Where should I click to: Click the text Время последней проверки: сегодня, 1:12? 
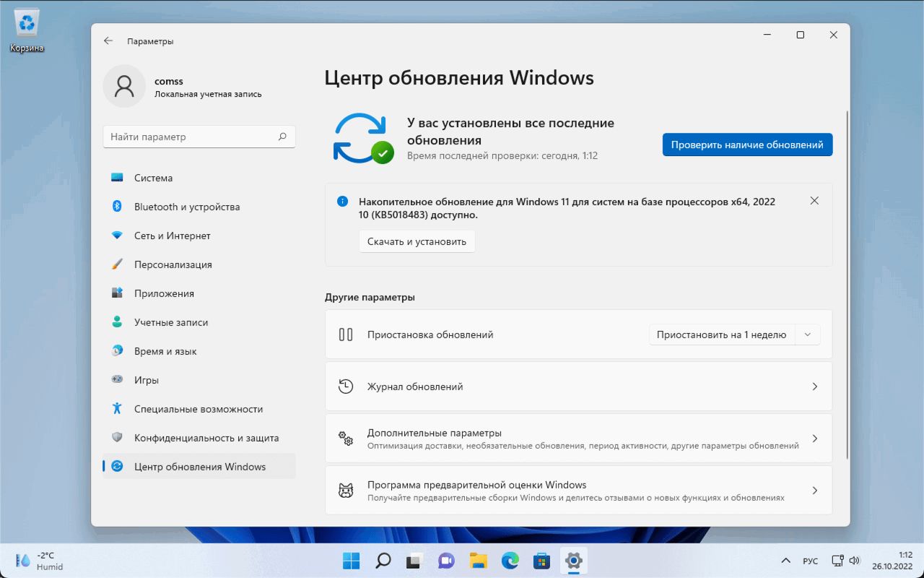coord(502,155)
